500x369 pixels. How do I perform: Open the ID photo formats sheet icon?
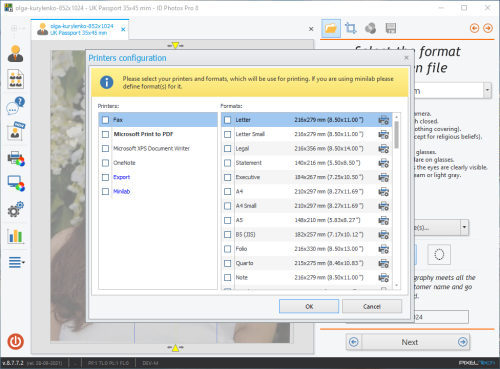click(15, 79)
